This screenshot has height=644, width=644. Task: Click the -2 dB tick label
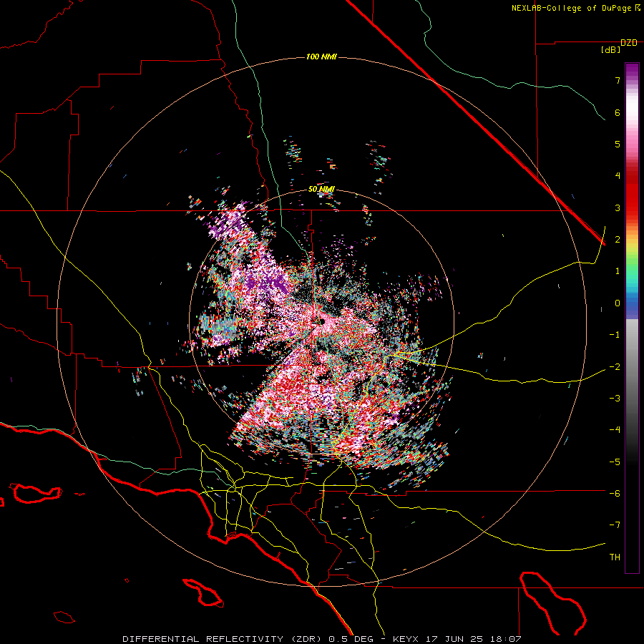click(615, 366)
